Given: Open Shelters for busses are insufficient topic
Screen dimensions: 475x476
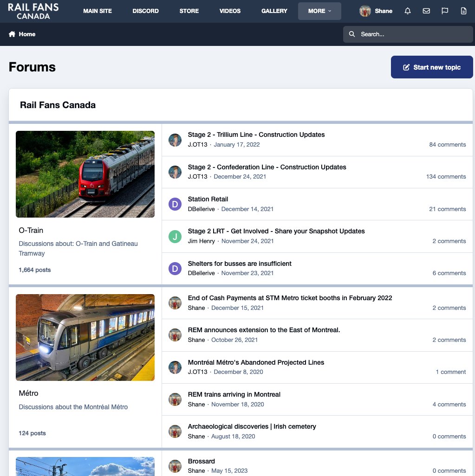Looking at the screenshot, I should (x=240, y=264).
